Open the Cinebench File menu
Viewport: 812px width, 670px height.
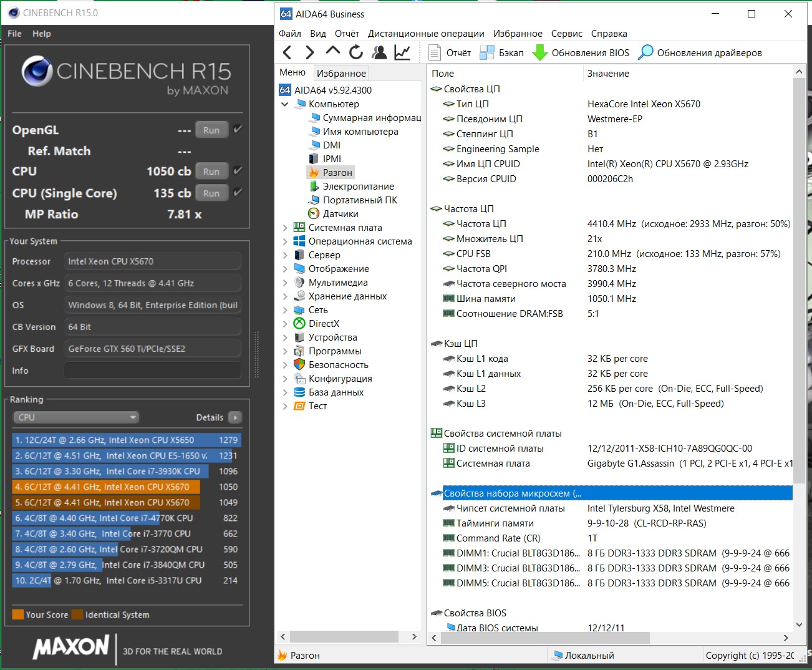point(14,34)
